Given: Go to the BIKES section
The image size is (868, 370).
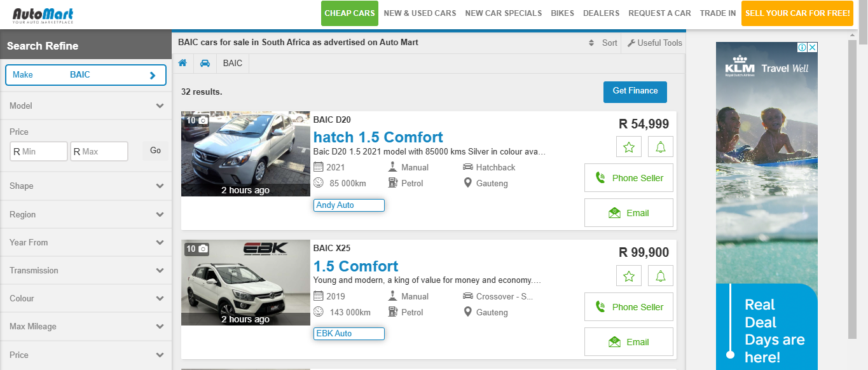Looking at the screenshot, I should click(x=562, y=13).
